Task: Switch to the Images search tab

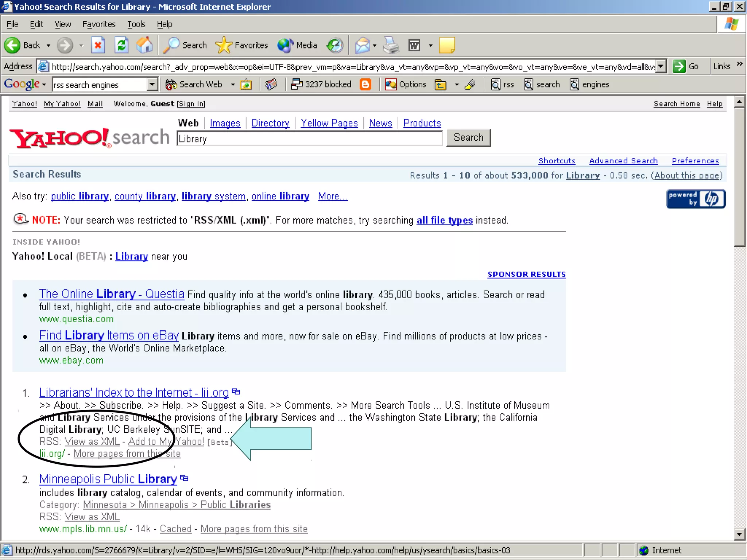Action: click(x=225, y=123)
